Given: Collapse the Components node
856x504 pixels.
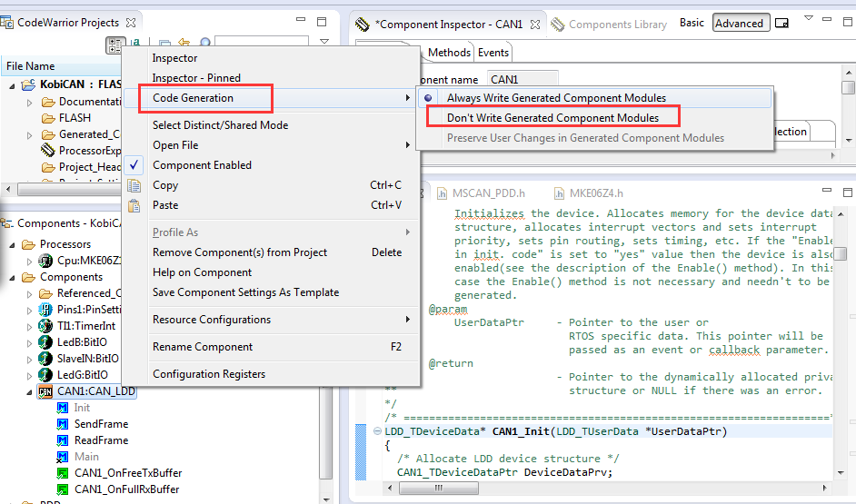Looking at the screenshot, I should [12, 278].
